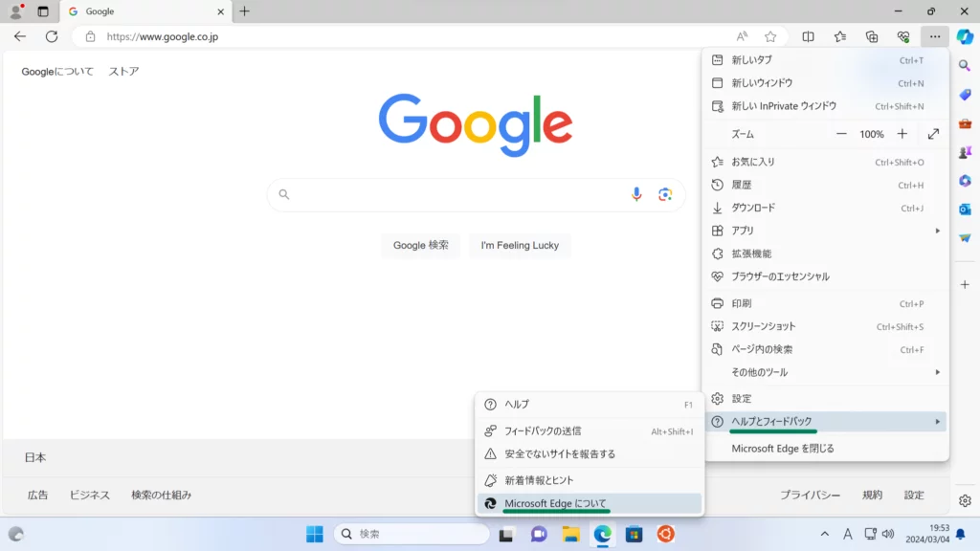This screenshot has width=980, height=551.
Task: Open Copilot icon in Edge sidebar
Action: (x=965, y=36)
